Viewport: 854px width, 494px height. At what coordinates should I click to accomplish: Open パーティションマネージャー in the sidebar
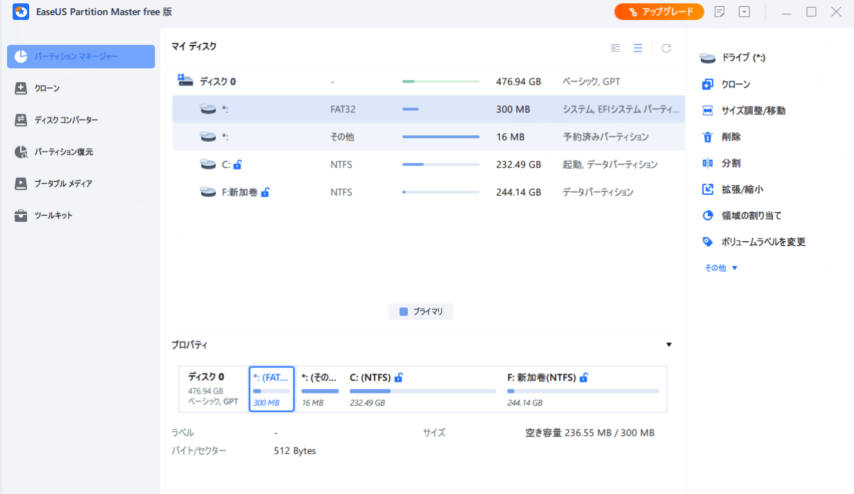tap(81, 57)
